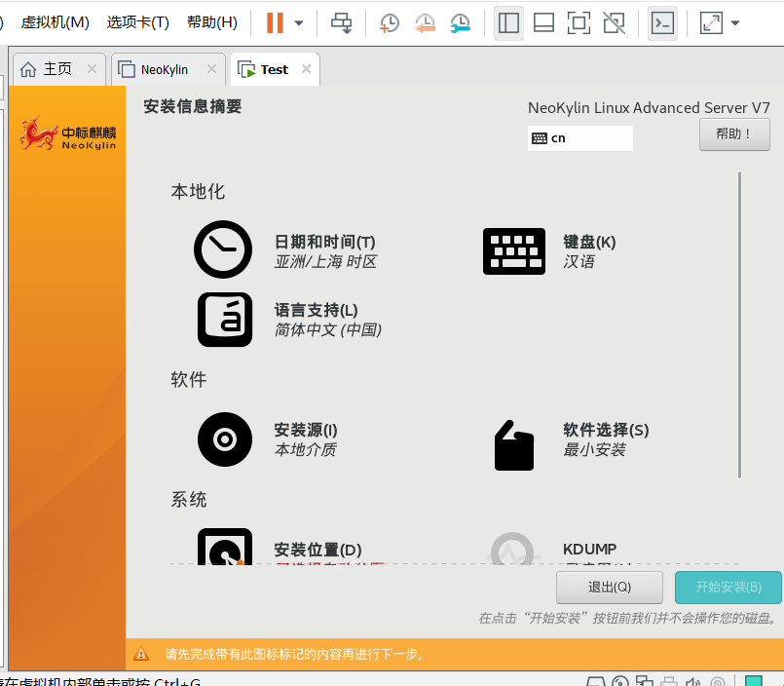The width and height of the screenshot is (784, 686).
Task: Revert VM to previous snapshot
Action: pyautogui.click(x=425, y=21)
